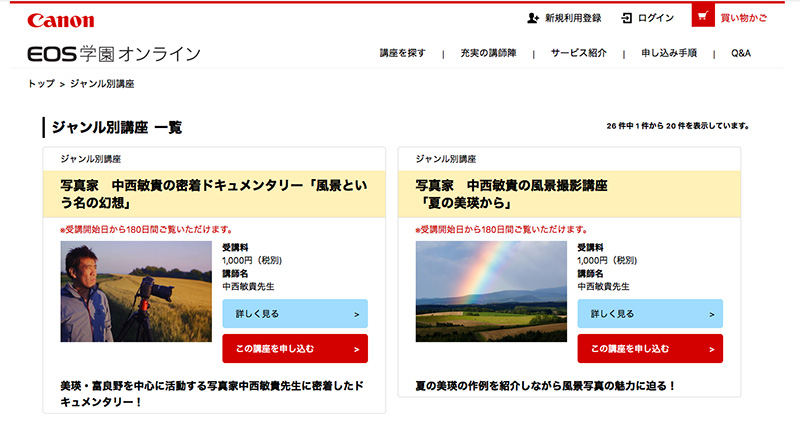Click ジャンル別講座 breadcrumb text
Viewport: 800px width, 423px height.
[102, 84]
